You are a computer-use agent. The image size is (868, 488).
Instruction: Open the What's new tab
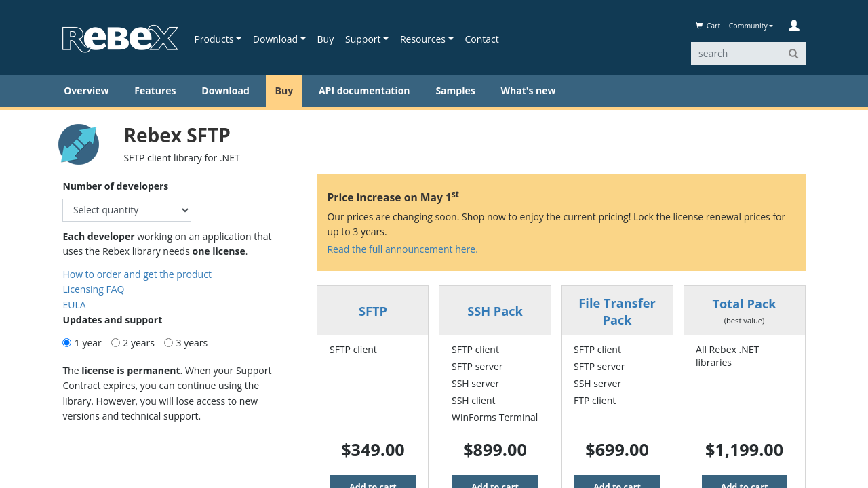pyautogui.click(x=528, y=91)
